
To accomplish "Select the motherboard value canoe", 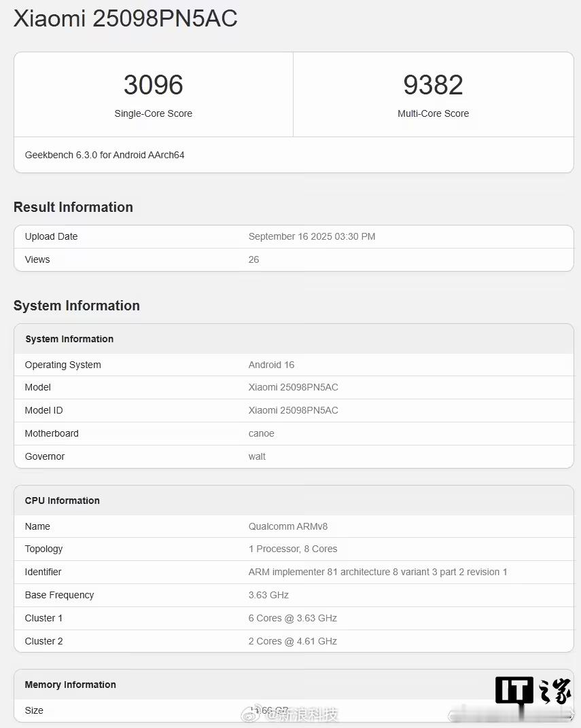I will click(x=261, y=434).
